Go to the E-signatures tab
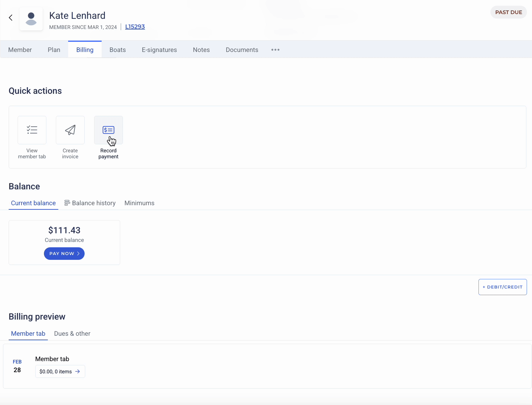 159,50
